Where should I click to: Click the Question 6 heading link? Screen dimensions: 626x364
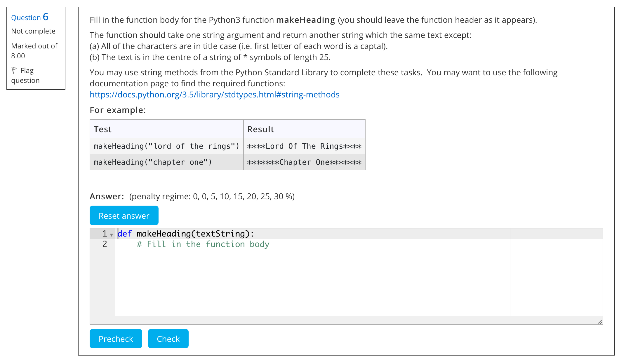pos(29,17)
